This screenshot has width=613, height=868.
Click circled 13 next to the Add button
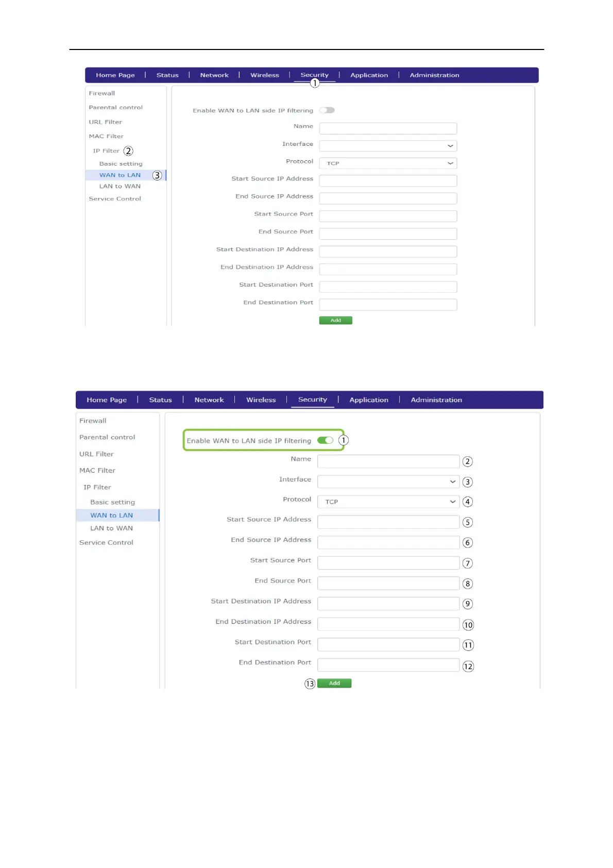310,683
